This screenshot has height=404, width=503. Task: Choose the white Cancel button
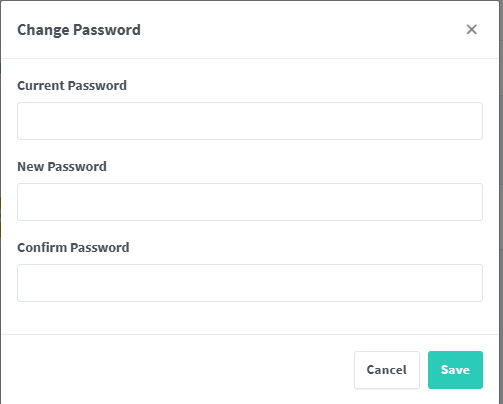(x=387, y=370)
